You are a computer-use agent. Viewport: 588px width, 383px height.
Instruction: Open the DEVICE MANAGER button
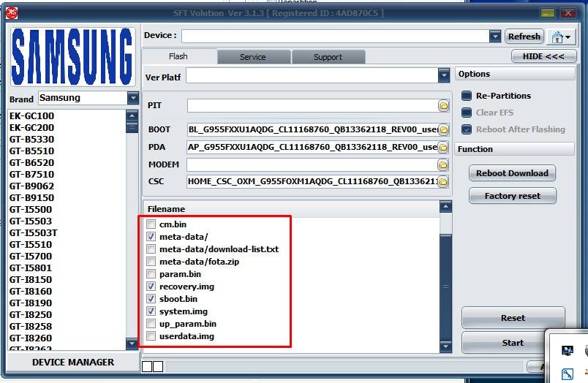pyautogui.click(x=73, y=363)
